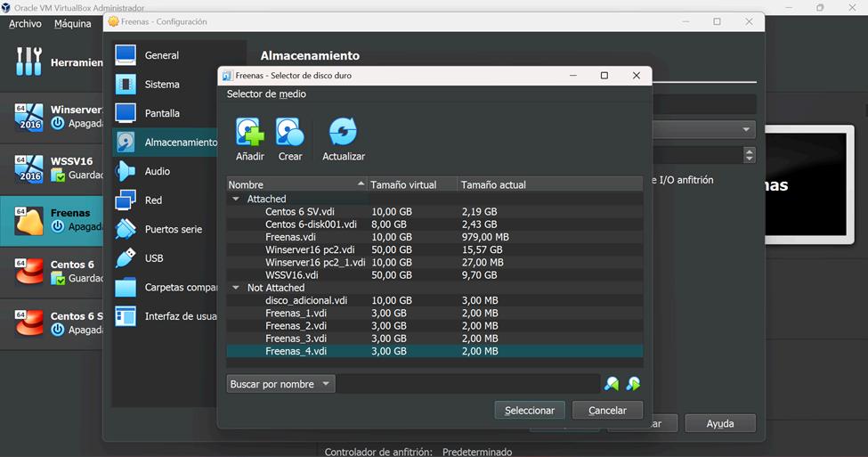Image resolution: width=868 pixels, height=457 pixels.
Task: Click Freenas VM preview thumbnail
Action: coord(809,184)
